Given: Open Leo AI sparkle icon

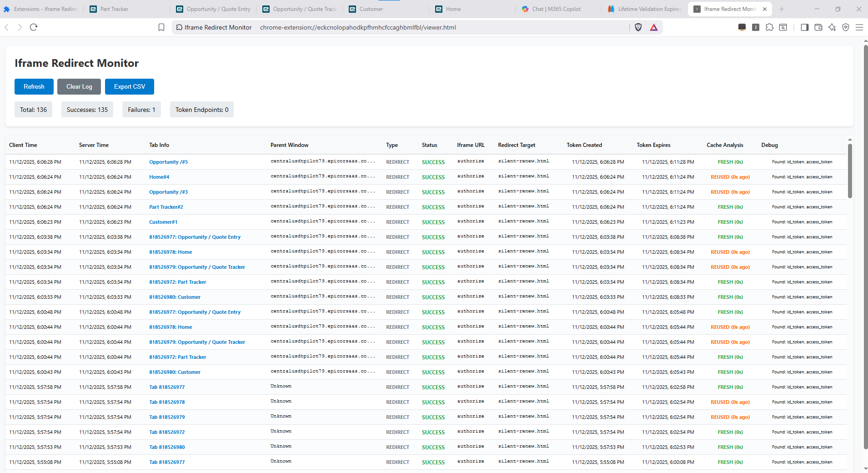Looking at the screenshot, I should [x=832, y=27].
